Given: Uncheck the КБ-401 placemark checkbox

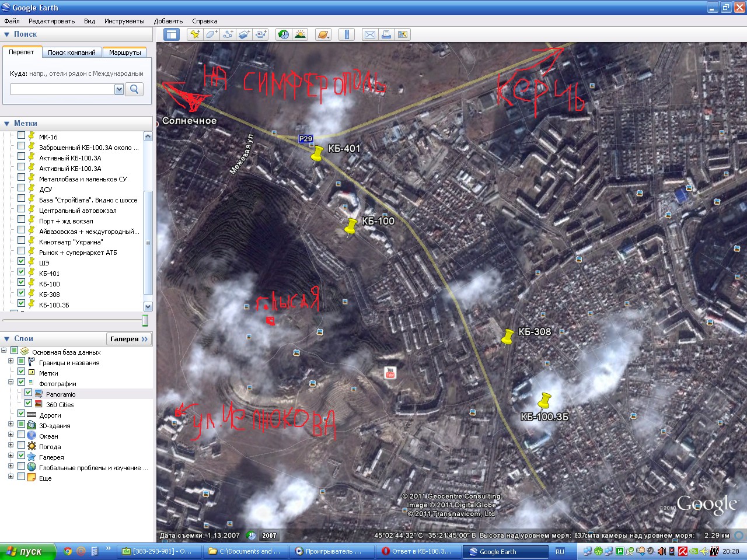Looking at the screenshot, I should pos(22,273).
